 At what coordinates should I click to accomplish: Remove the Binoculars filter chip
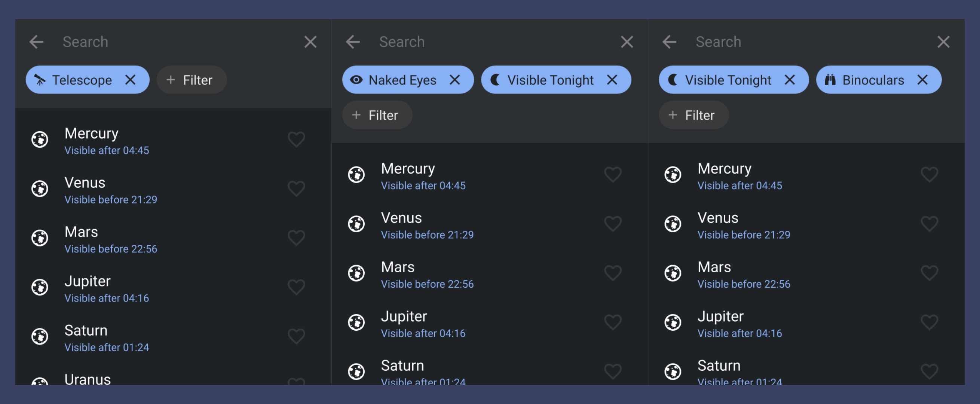point(922,80)
